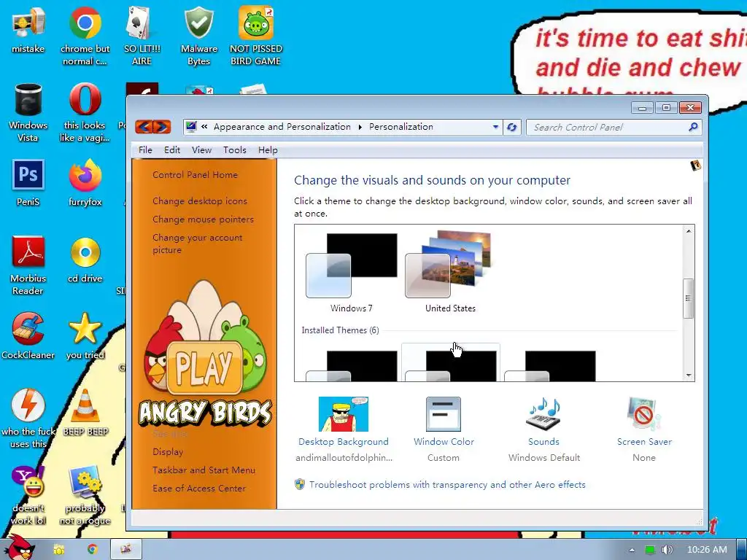Viewport: 747px width, 560px height.
Task: Click the Personalization taskbar button
Action: click(x=126, y=549)
